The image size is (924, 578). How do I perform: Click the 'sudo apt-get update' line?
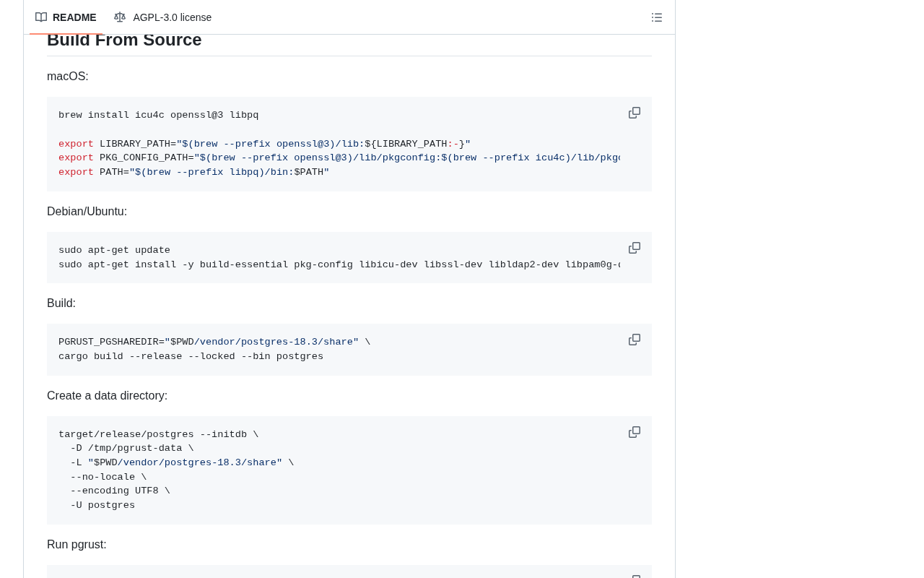tap(114, 251)
